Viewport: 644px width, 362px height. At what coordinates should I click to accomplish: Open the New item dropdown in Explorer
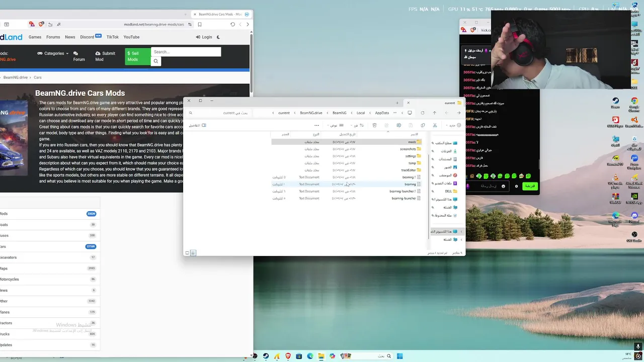coord(452,125)
